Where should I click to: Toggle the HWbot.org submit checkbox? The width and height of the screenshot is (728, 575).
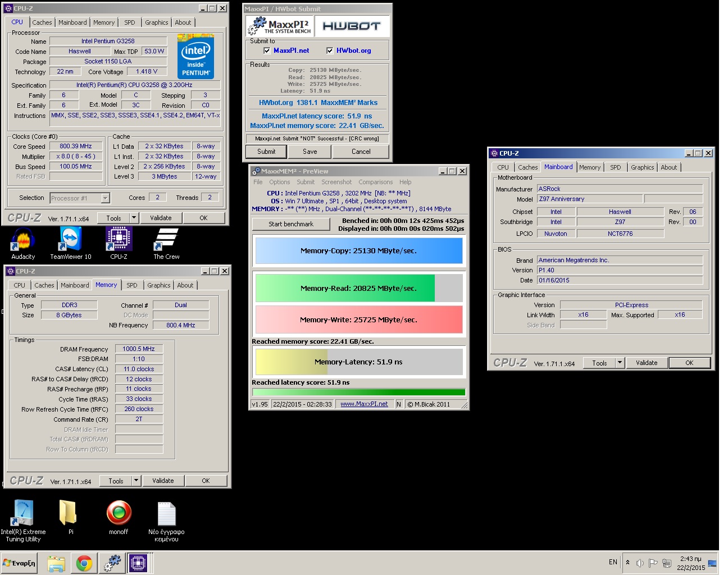pos(330,51)
